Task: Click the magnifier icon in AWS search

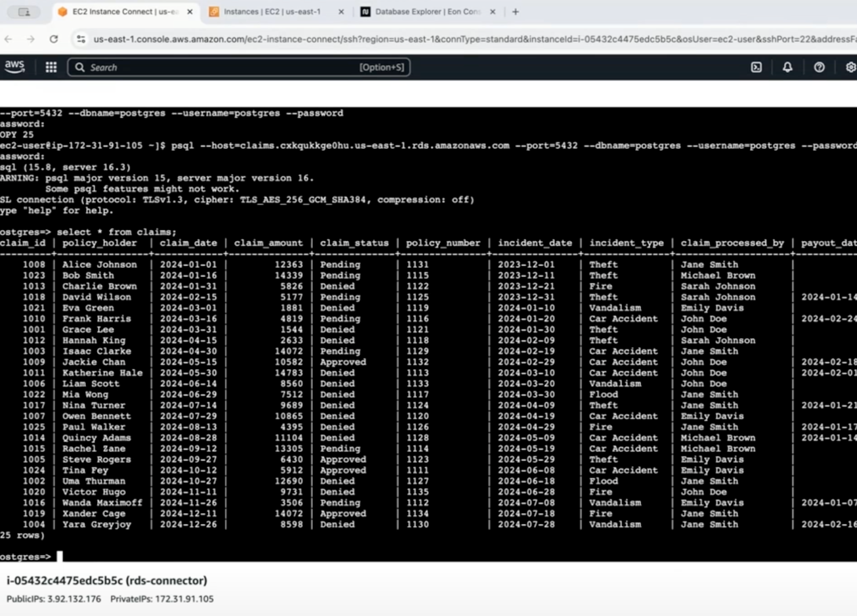Action: (x=80, y=67)
